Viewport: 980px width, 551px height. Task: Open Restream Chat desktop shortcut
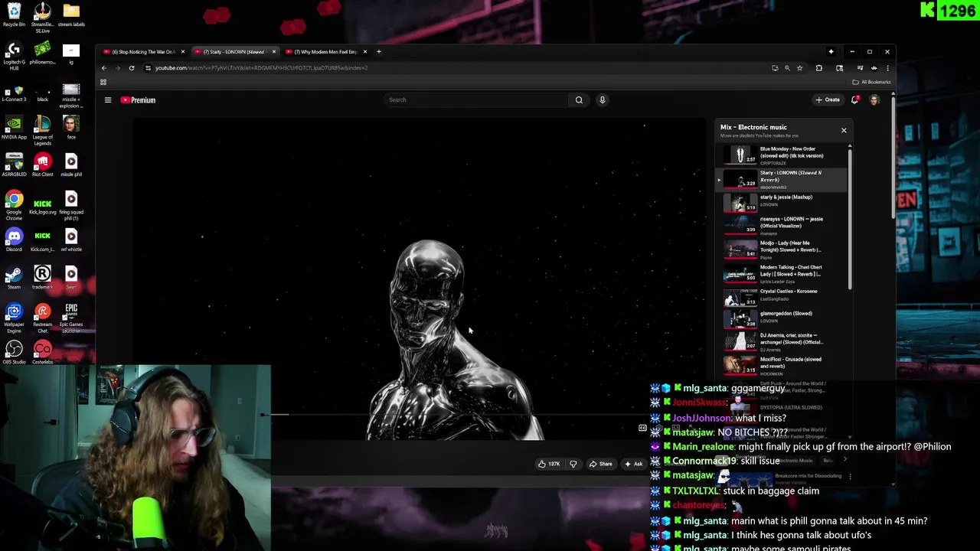42,318
